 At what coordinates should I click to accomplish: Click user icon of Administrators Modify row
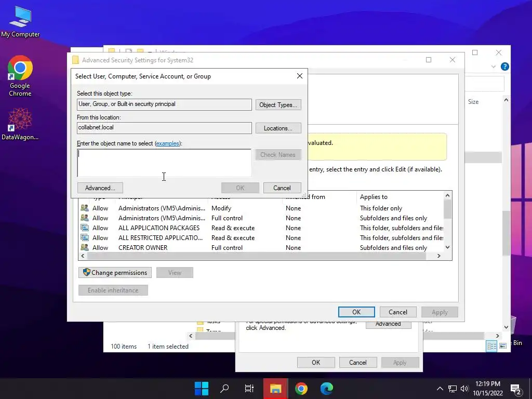pos(85,208)
